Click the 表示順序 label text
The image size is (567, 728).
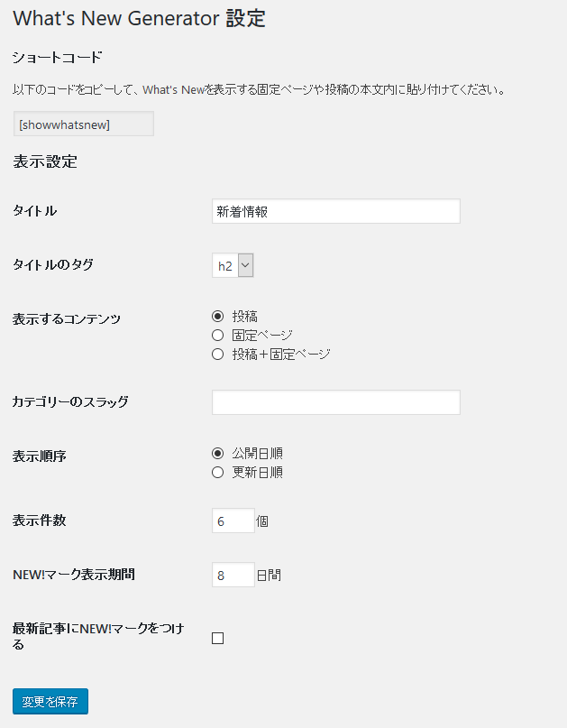coord(39,456)
